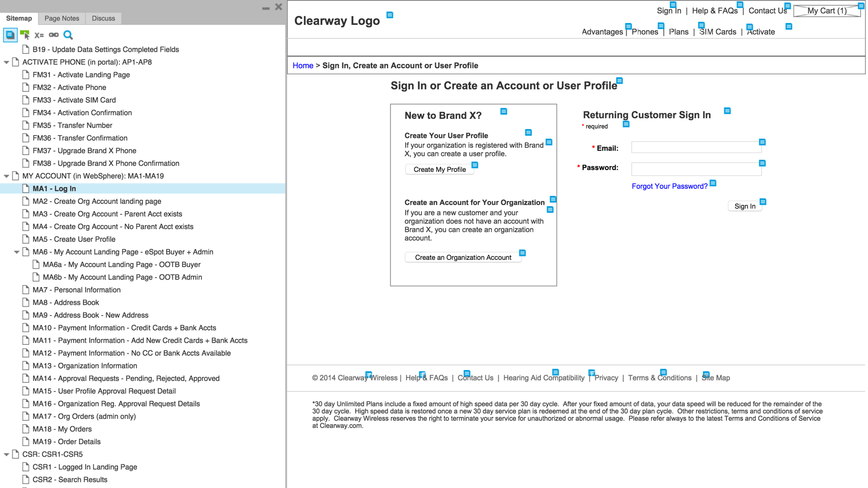Select MA2 - Create Org Account landing page

click(97, 201)
